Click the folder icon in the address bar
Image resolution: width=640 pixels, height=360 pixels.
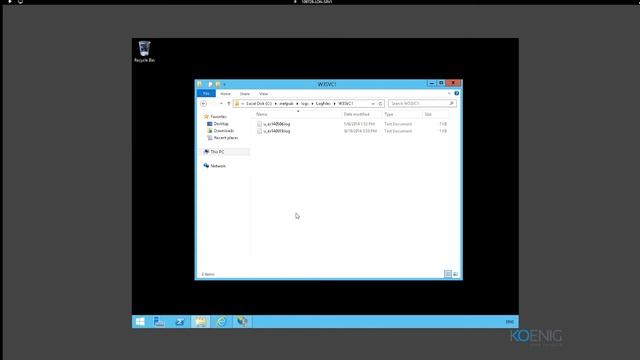237,104
